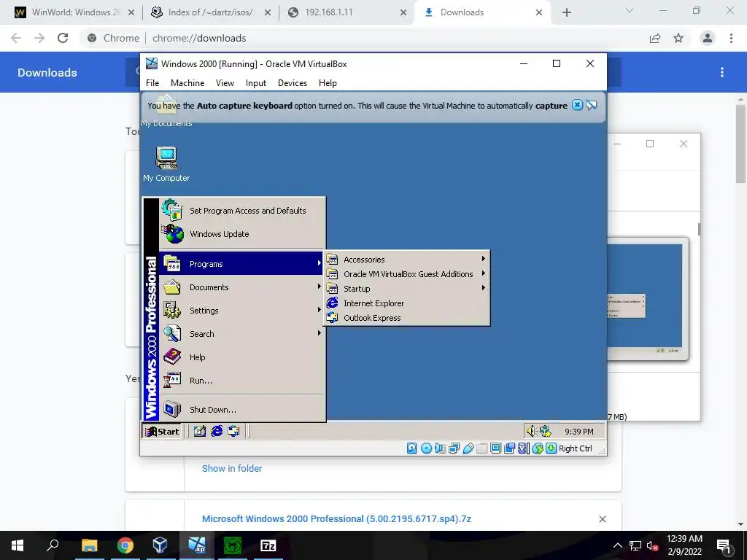747x560 pixels.
Task: Open the VirtualBox View menu
Action: pos(225,83)
